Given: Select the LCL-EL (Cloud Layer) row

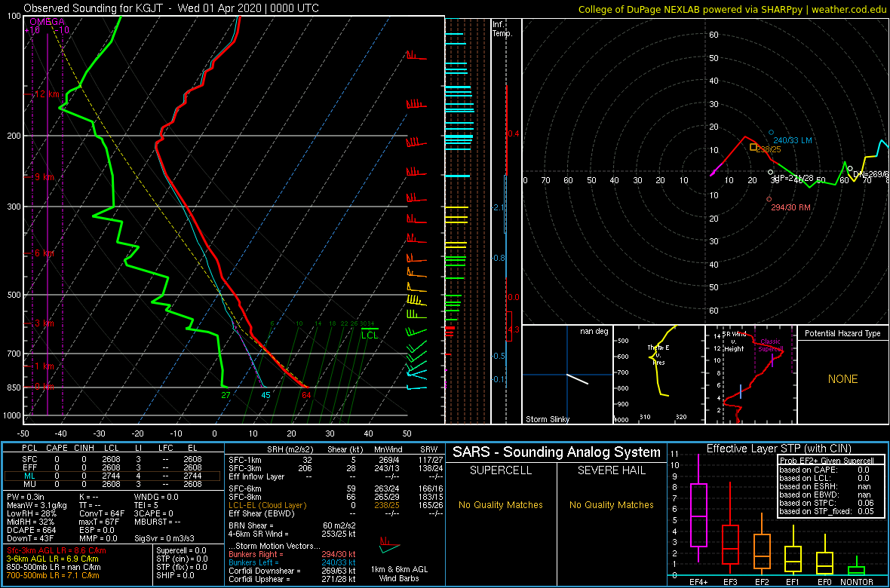Looking at the screenshot, I should (x=335, y=506).
